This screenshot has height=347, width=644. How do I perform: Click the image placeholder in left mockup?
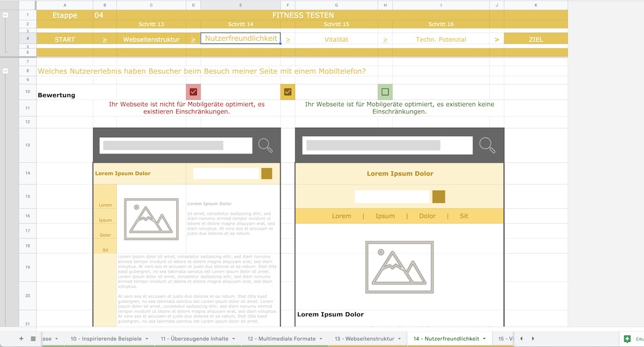[x=151, y=219]
